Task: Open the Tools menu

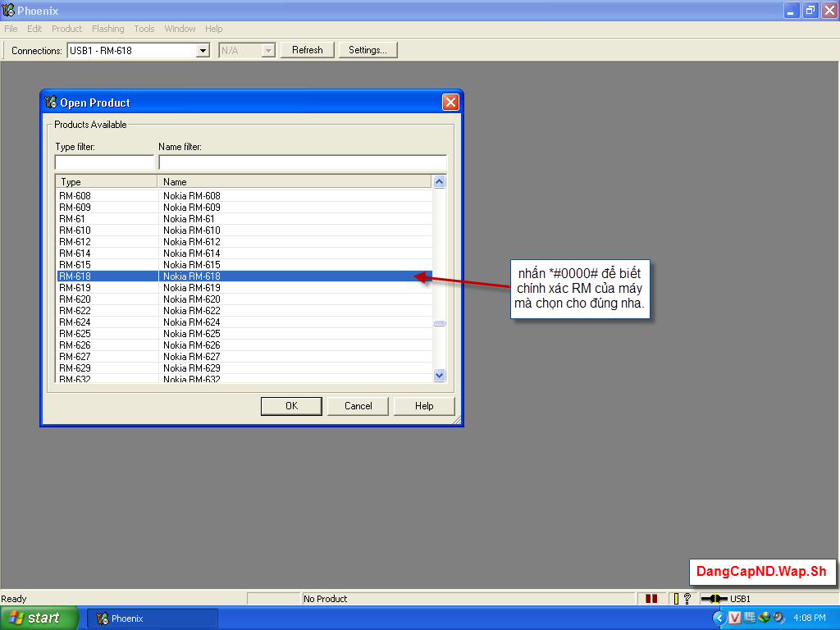Action: click(x=144, y=29)
